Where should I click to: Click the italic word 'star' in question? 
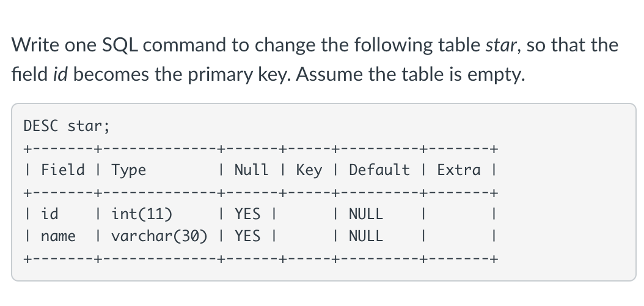tap(500, 45)
